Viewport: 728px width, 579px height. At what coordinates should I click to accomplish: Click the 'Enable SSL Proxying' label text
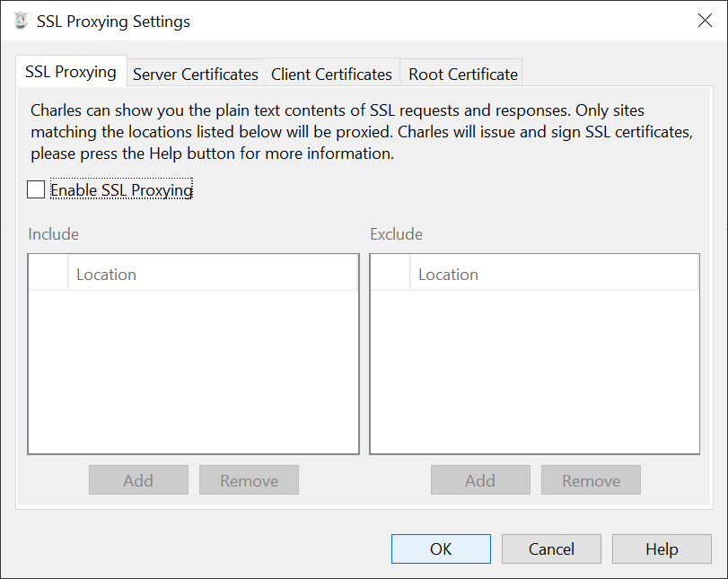tap(121, 190)
